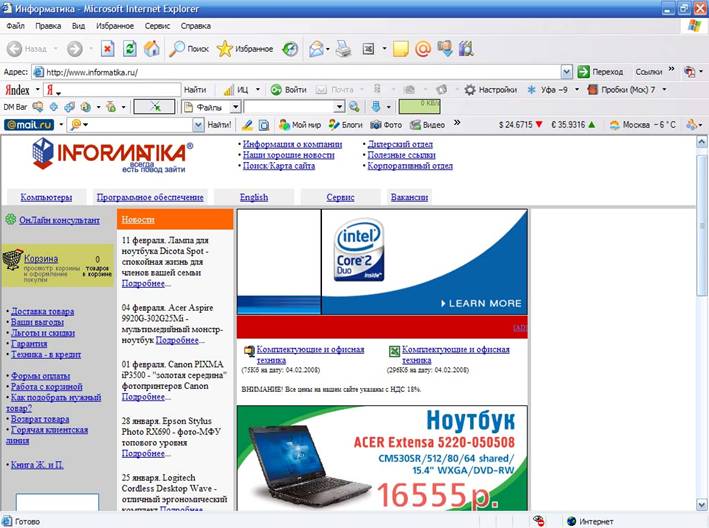
Task: Open Фото in Mail.ru toolbar
Action: pos(386,124)
